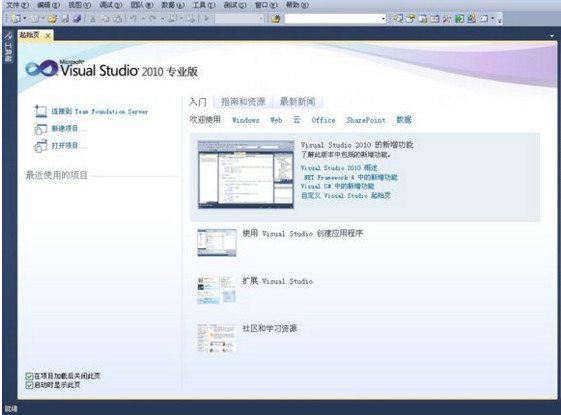Viewport: 561px width, 415px height.
Task: Open the 调试 menu
Action: point(111,5)
